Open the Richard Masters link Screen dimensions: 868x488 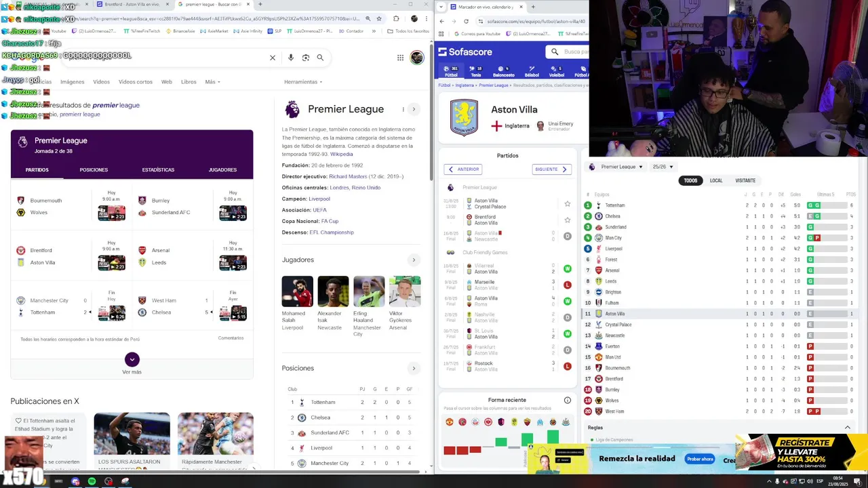pyautogui.click(x=347, y=176)
